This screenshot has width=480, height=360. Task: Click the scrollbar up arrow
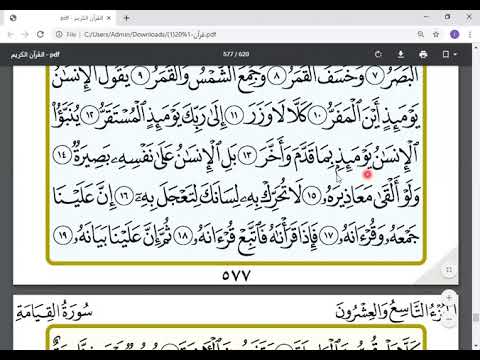pos(476,47)
